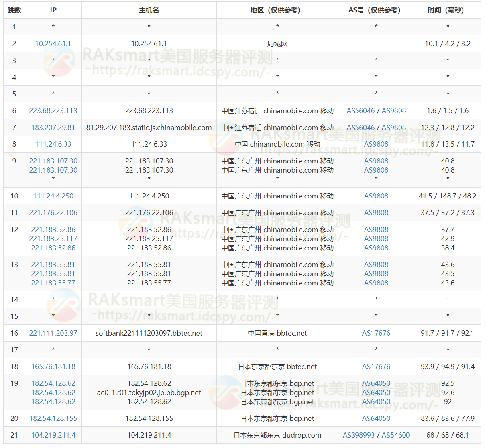Click AS64050 link in hop 20 row
The width and height of the screenshot is (487, 448).
tap(376, 419)
